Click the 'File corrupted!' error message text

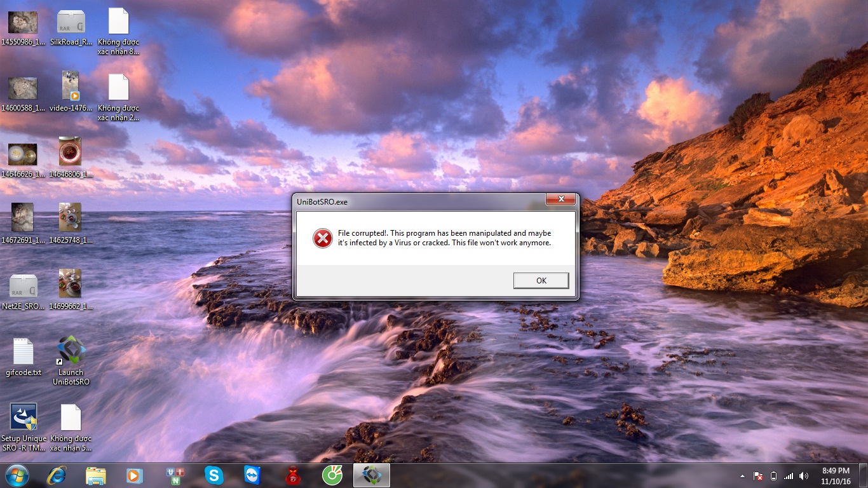pyautogui.click(x=444, y=238)
